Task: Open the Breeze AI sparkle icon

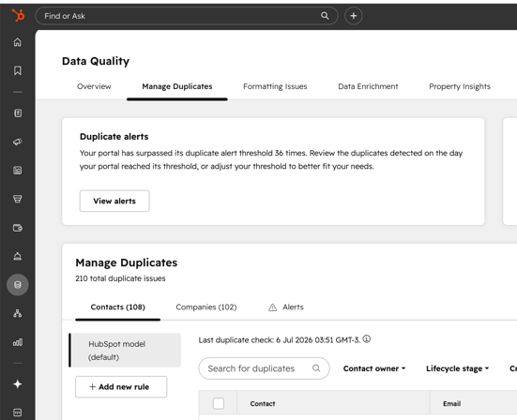Action: coord(18,384)
